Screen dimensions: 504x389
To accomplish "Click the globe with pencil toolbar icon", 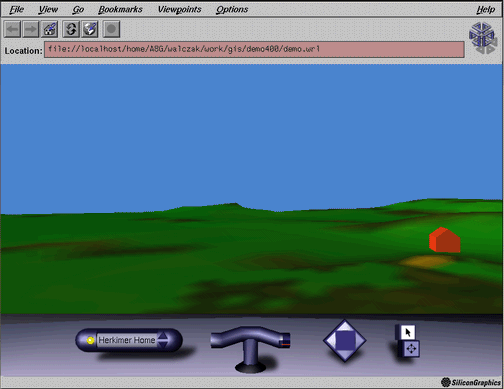I will pos(90,29).
